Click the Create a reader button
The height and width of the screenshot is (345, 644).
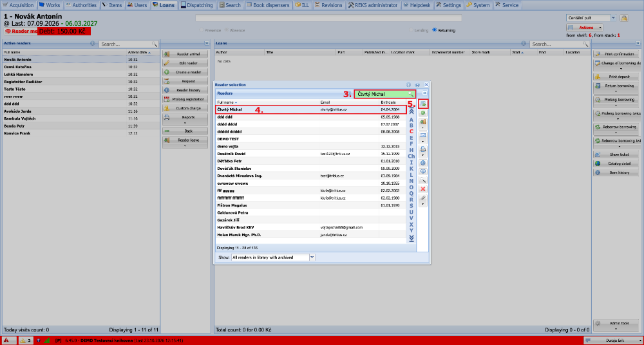click(185, 72)
